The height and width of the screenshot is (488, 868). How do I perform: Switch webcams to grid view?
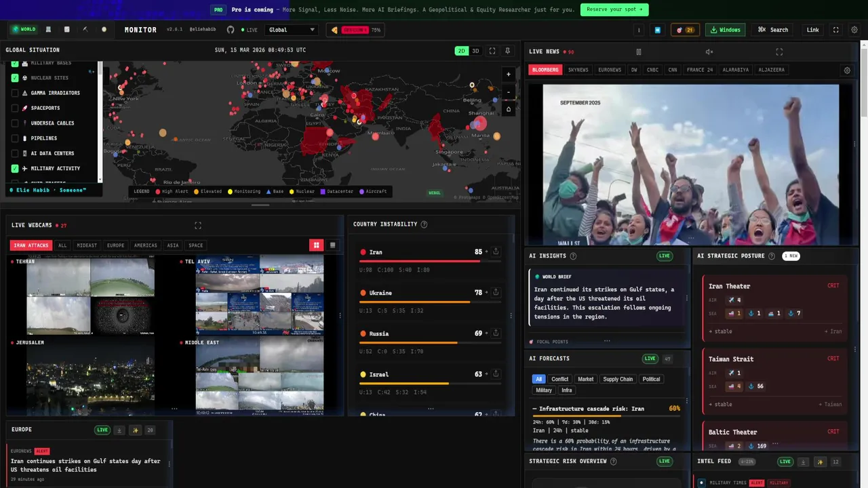pyautogui.click(x=316, y=245)
